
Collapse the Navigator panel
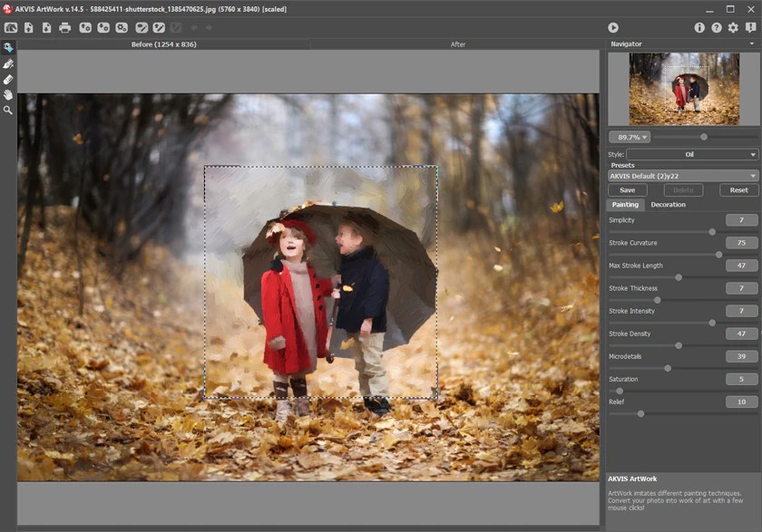(751, 44)
